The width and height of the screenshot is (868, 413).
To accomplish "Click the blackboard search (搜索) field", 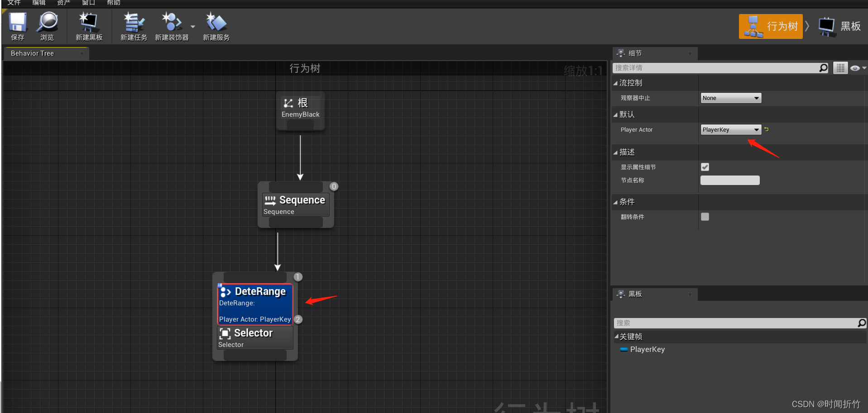I will (735, 323).
